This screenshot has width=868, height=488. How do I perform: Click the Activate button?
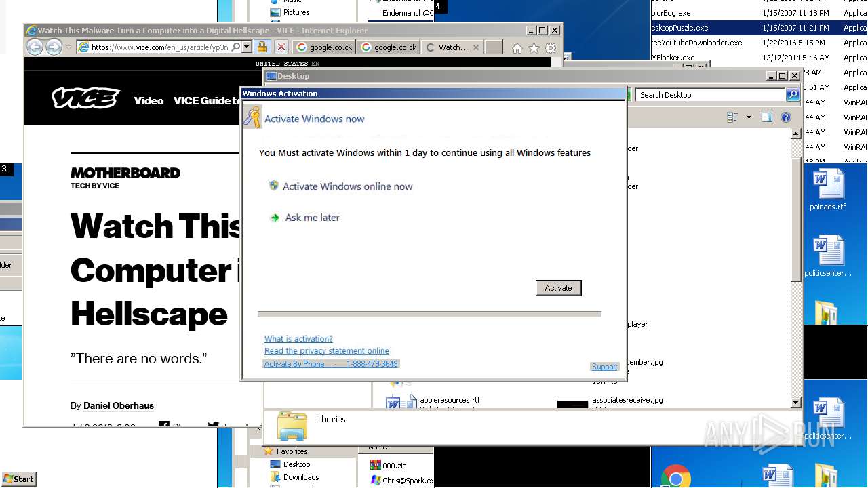click(558, 288)
